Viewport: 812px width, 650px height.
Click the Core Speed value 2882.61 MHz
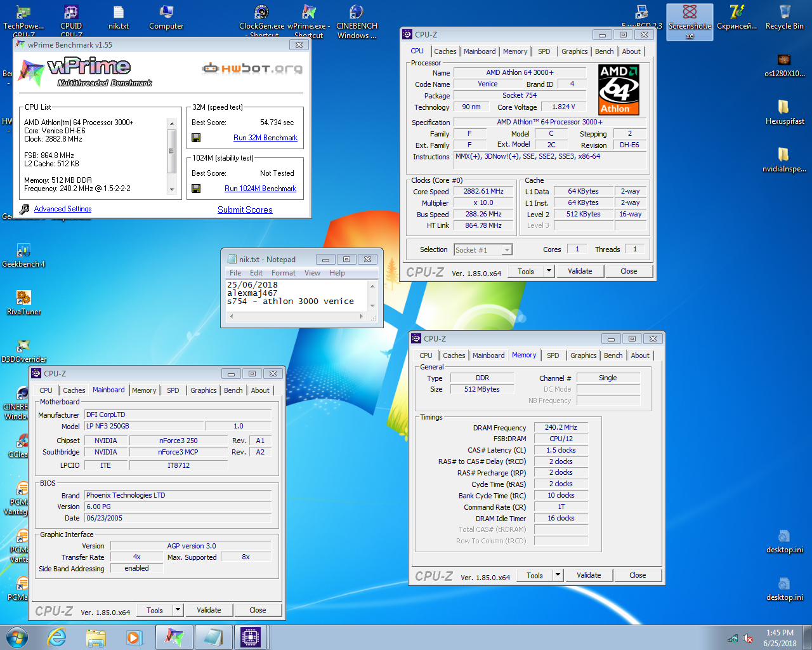(483, 192)
